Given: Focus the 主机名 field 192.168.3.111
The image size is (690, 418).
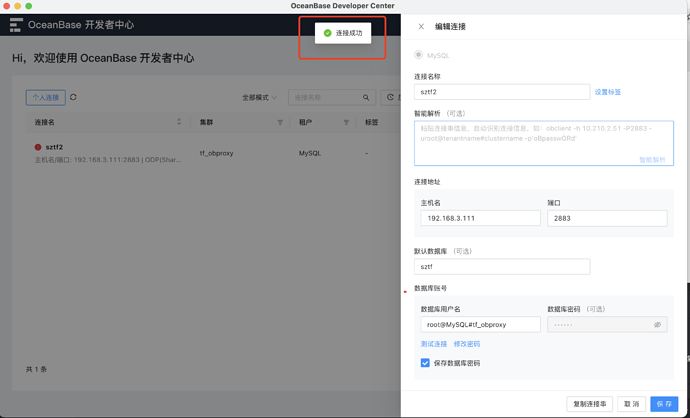Looking at the screenshot, I should pos(480,218).
